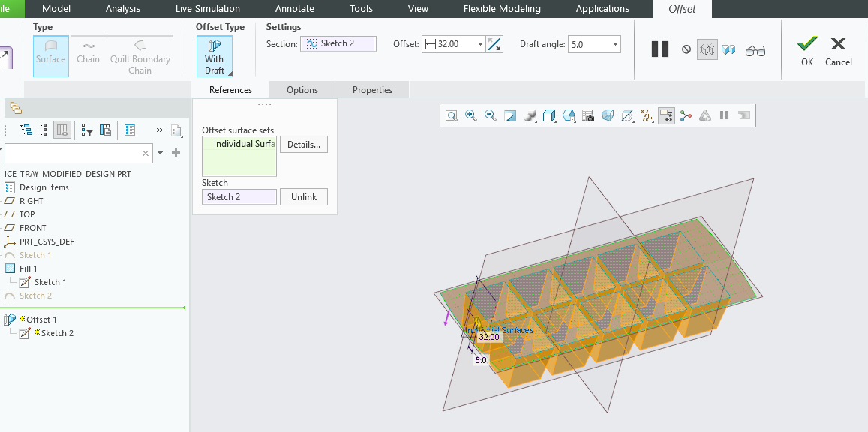Open the tree filters funnel icon
Viewport: 868px width, 432px height.
(x=87, y=130)
